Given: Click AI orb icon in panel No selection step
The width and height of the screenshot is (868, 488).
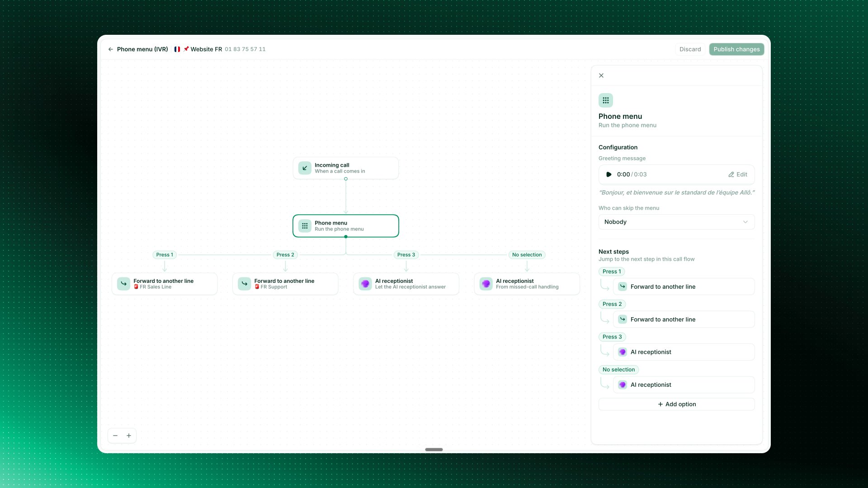Looking at the screenshot, I should 623,385.
